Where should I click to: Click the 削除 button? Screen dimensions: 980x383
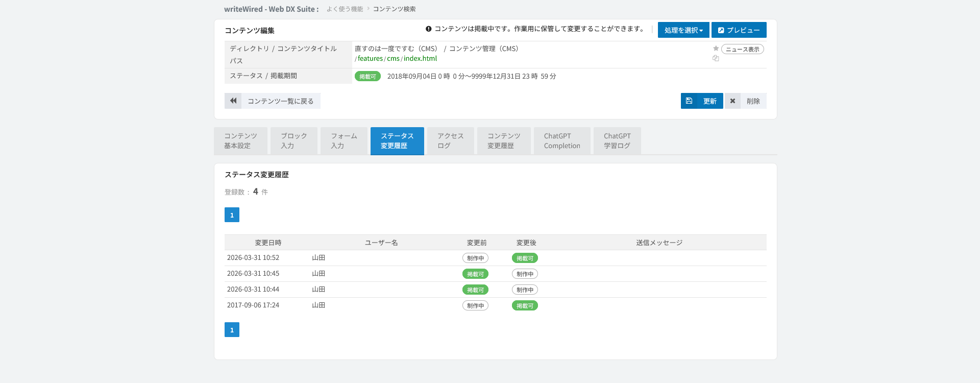746,101
